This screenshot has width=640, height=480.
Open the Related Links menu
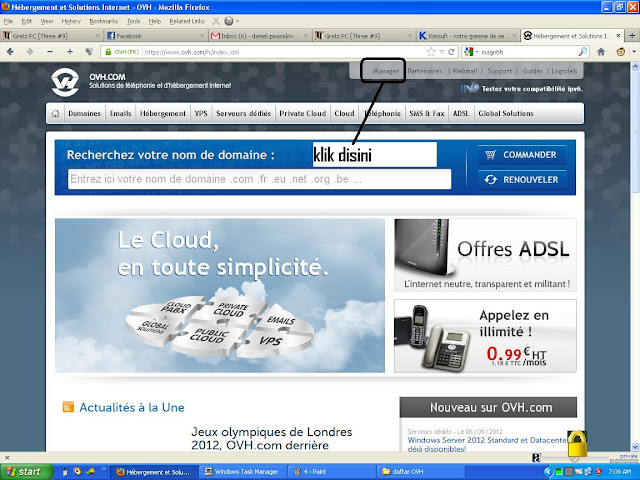tap(187, 21)
